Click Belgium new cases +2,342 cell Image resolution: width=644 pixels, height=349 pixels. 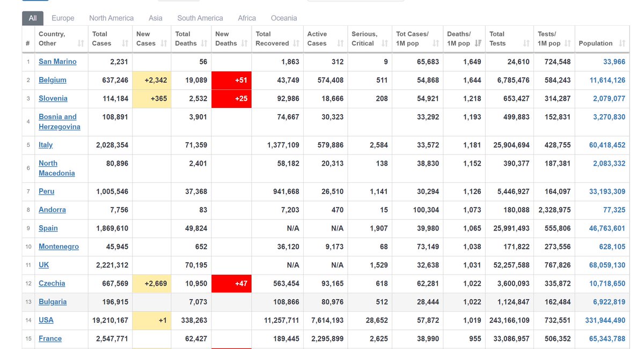(151, 80)
